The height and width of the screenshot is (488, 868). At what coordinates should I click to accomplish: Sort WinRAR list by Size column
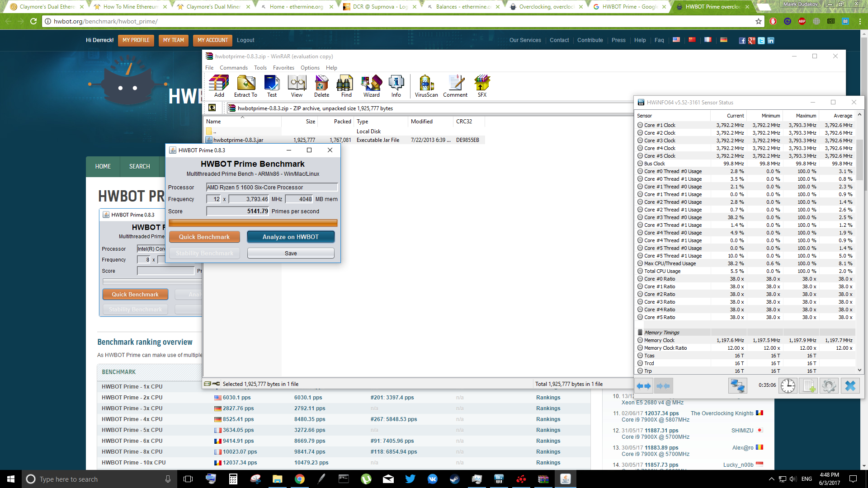pyautogui.click(x=300, y=122)
